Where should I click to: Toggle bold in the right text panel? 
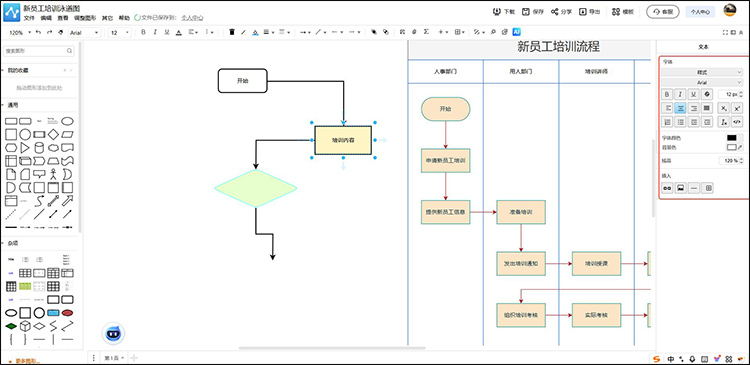tap(667, 94)
